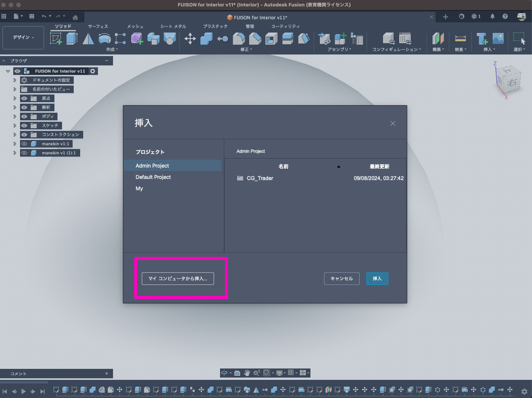Open the シート メタル tab
The height and width of the screenshot is (398, 532).
point(173,26)
